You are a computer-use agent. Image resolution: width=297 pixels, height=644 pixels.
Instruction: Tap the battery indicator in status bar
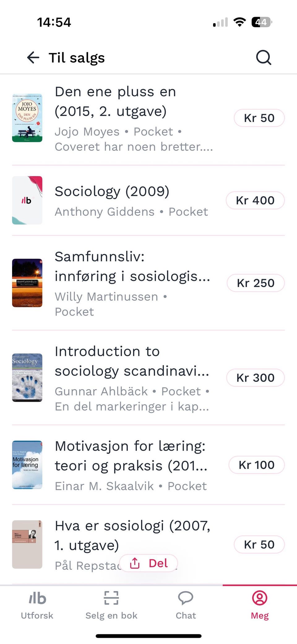coord(262,22)
